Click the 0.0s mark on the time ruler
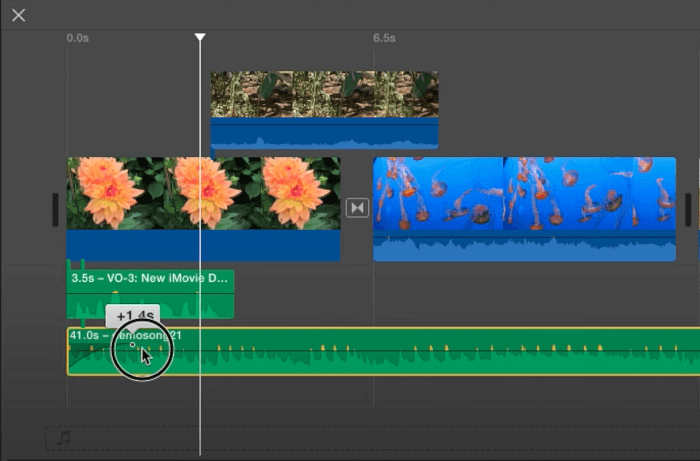This screenshot has height=461, width=700. coord(77,38)
